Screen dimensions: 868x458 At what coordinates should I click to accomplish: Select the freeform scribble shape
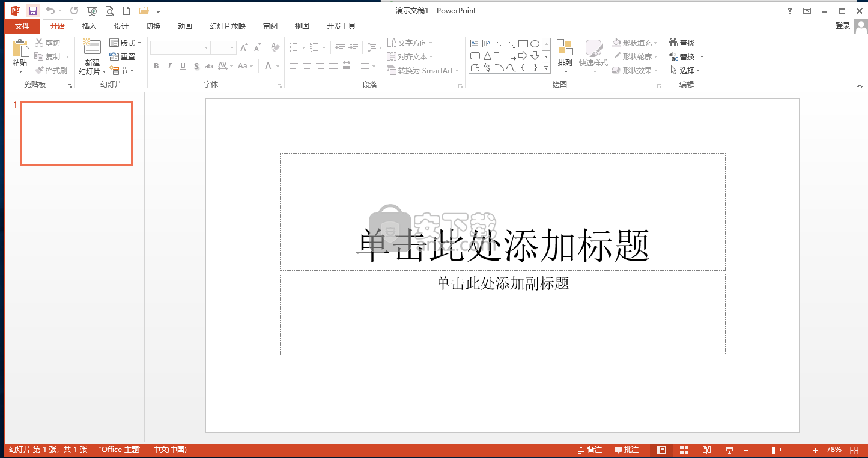coord(487,68)
